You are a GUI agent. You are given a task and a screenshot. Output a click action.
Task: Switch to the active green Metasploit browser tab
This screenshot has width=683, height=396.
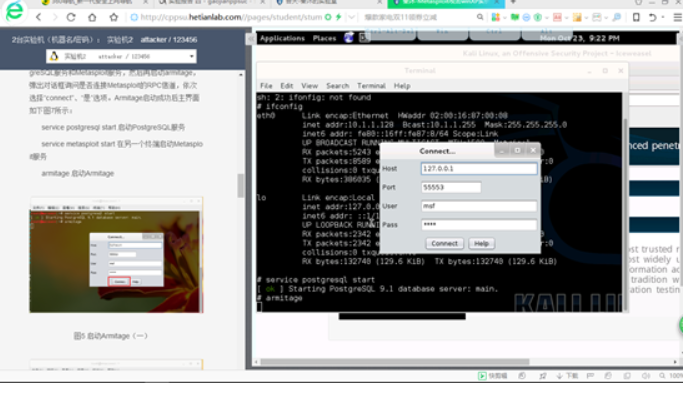pyautogui.click(x=446, y=3)
